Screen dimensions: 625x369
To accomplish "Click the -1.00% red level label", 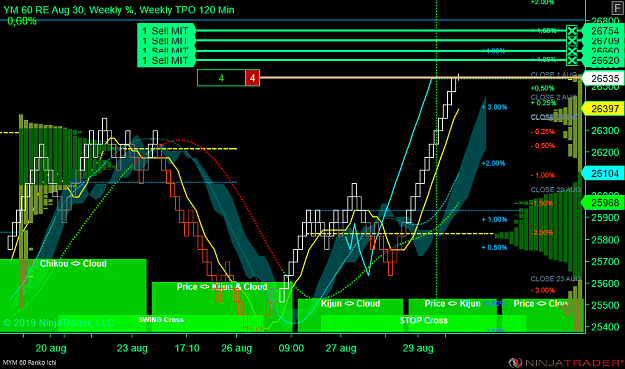I will 542,175.
